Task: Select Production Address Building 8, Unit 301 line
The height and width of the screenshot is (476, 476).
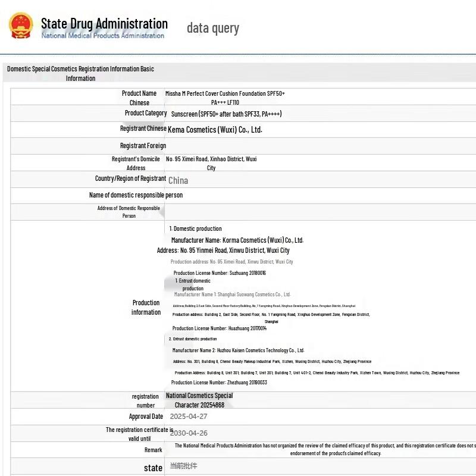Action: [x=317, y=373]
